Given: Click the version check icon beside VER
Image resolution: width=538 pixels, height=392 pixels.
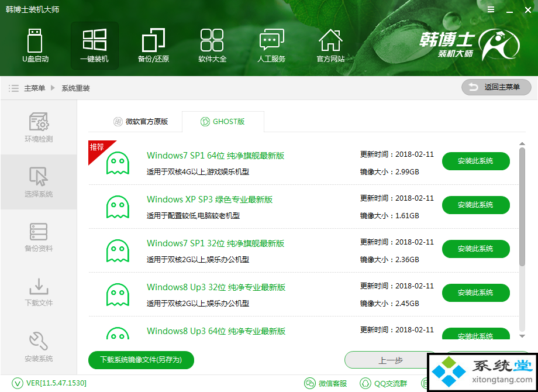Looking at the screenshot, I should pos(18,383).
